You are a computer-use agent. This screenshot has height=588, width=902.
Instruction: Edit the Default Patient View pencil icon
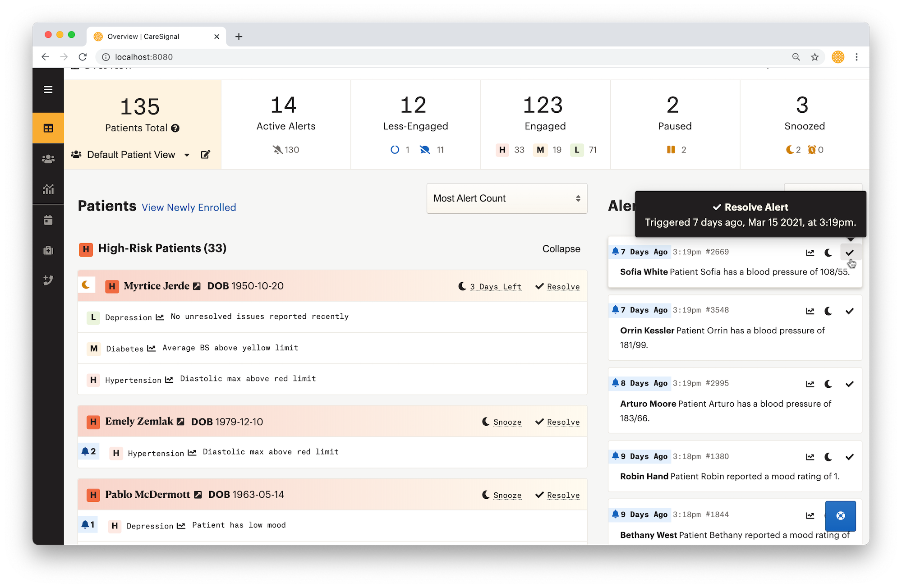tap(205, 155)
